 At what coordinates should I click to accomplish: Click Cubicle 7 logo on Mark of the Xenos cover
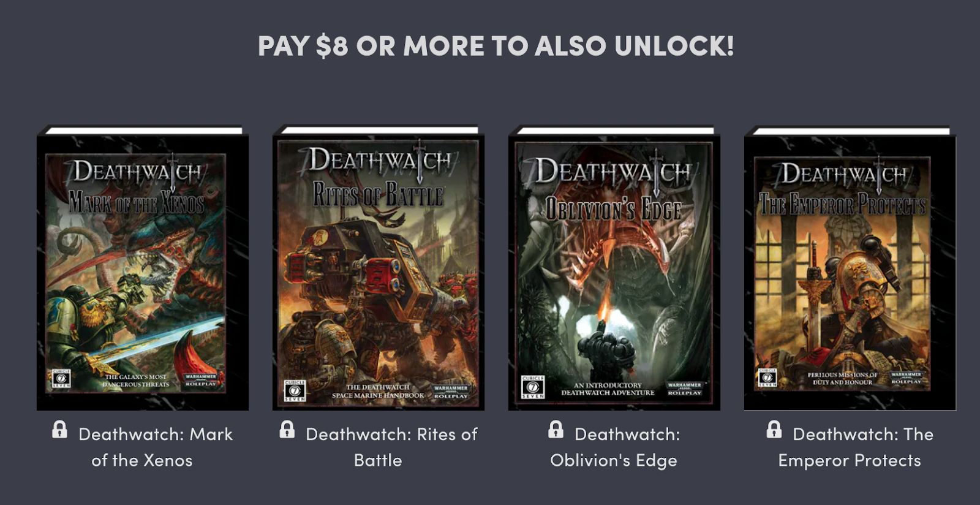(61, 378)
